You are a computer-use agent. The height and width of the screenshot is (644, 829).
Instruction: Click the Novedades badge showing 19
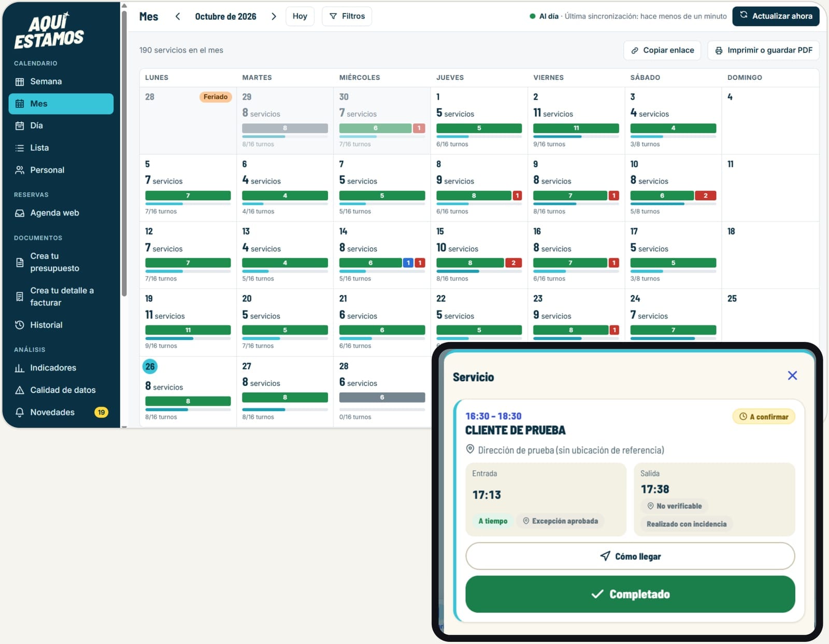(101, 412)
